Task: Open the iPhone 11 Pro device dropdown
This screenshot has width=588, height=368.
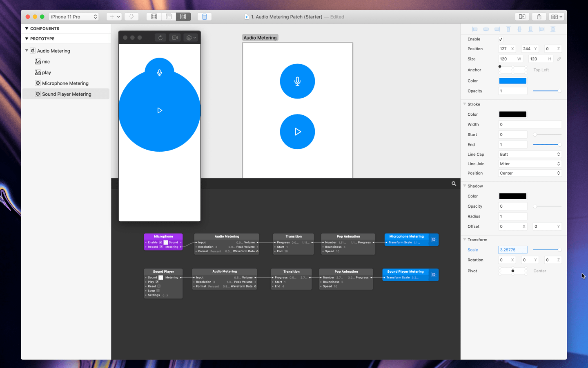Action: pos(73,16)
